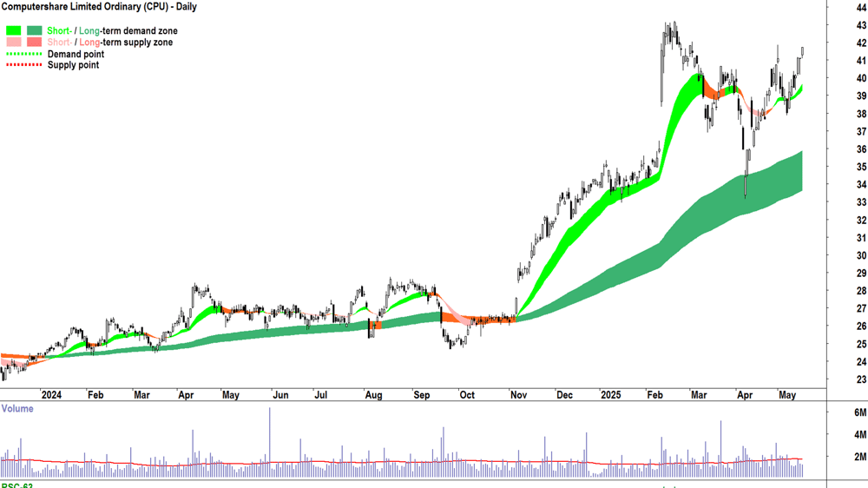Image resolution: width=868 pixels, height=488 pixels.
Task: Click the Aug label on the date axis
Action: pos(373,395)
